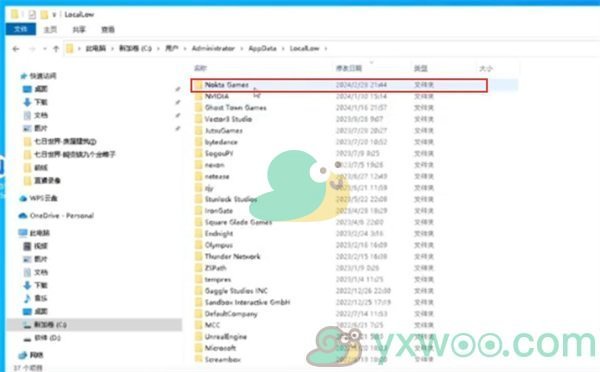Go to Administrator in the address bar

pyautogui.click(x=213, y=48)
